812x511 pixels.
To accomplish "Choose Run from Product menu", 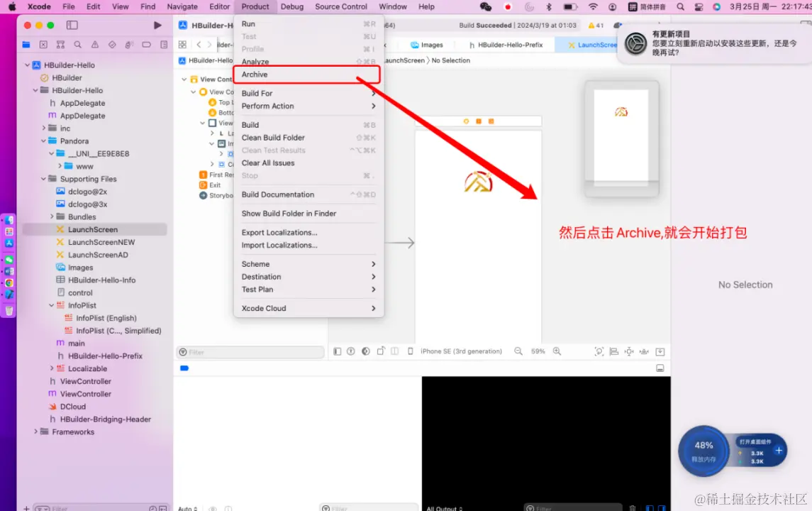I will click(308, 24).
